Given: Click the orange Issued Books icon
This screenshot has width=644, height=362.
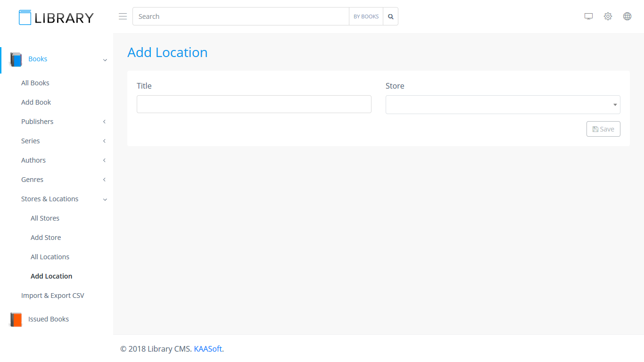Looking at the screenshot, I should pyautogui.click(x=16, y=320).
